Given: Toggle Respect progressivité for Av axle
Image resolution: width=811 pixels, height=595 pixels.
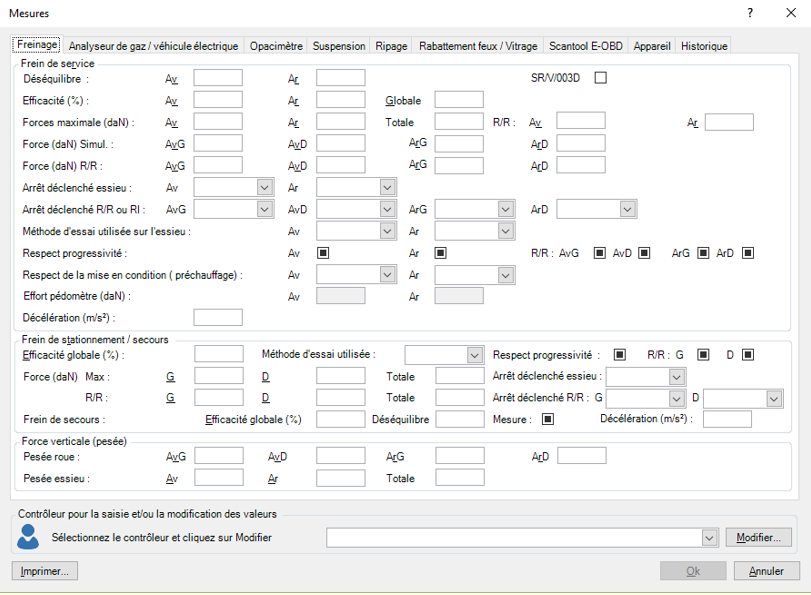Looking at the screenshot, I should pos(321,253).
